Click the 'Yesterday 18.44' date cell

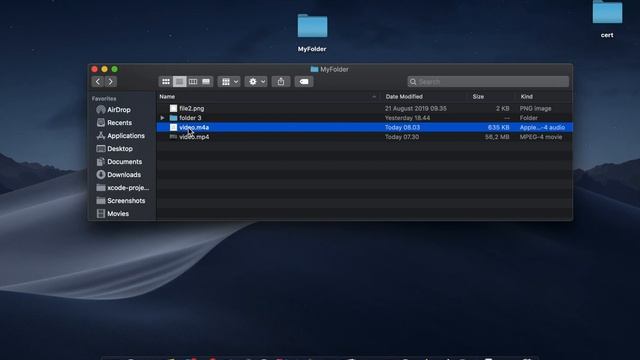pos(407,118)
